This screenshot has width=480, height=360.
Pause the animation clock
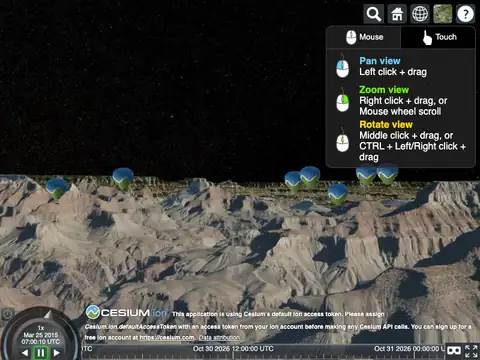(41, 353)
